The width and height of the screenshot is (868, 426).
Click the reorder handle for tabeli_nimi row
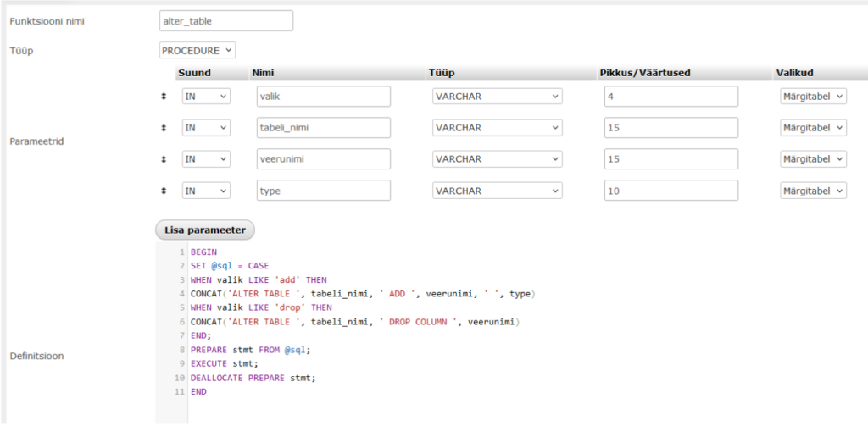[164, 128]
